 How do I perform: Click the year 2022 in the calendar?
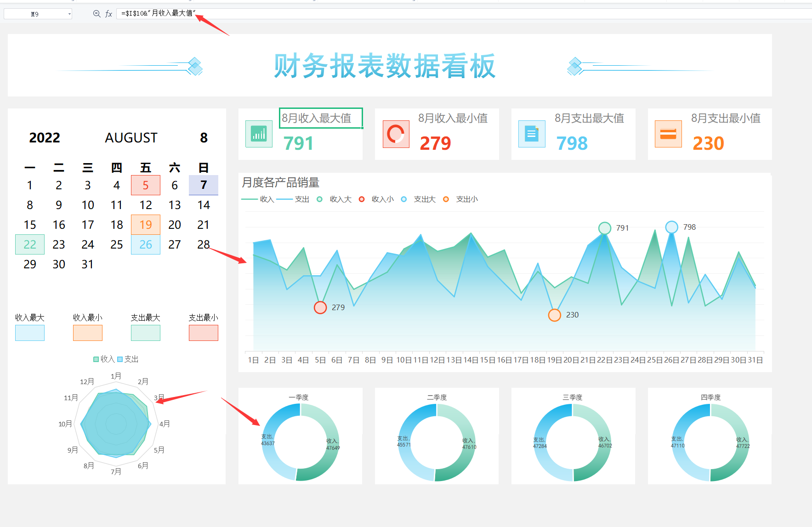[x=45, y=137]
